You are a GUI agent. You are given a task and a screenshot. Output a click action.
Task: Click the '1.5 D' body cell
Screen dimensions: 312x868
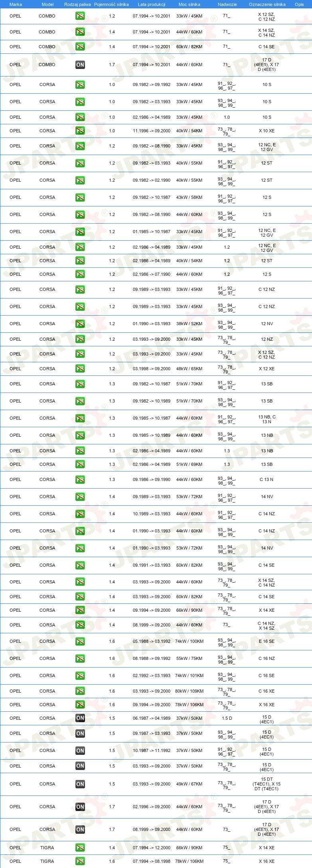[227, 719]
